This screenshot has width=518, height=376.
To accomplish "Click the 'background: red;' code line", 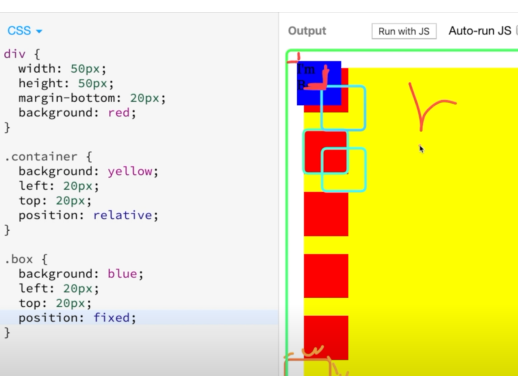I will [77, 113].
